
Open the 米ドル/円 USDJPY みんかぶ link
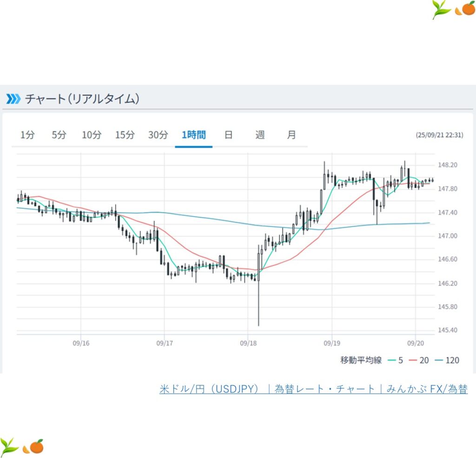click(313, 389)
